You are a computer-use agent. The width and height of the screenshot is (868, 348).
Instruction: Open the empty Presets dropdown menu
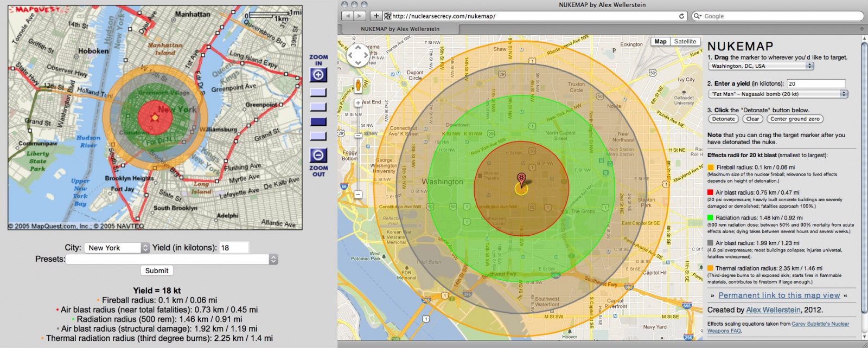[x=171, y=259]
